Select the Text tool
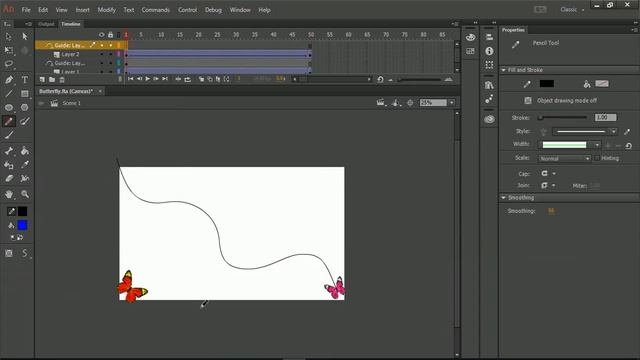Screen dimensions: 640x360 coord(24,80)
